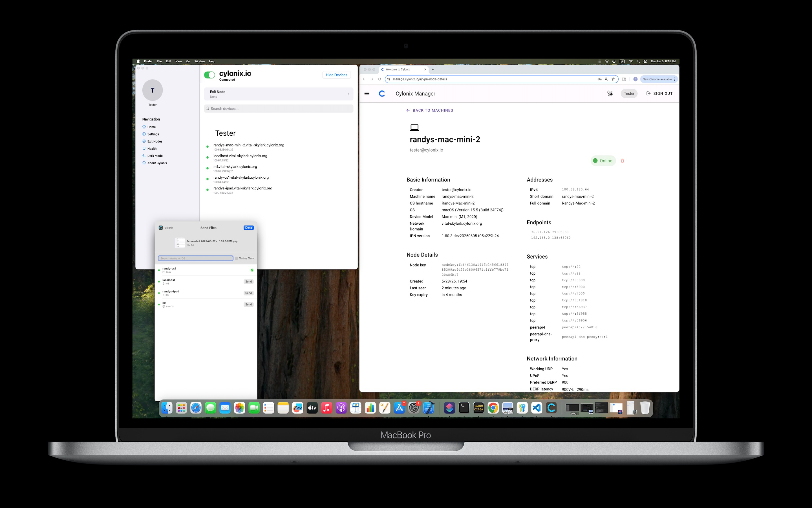Image resolution: width=812 pixels, height=508 pixels.
Task: Open the View menu
Action: click(178, 61)
